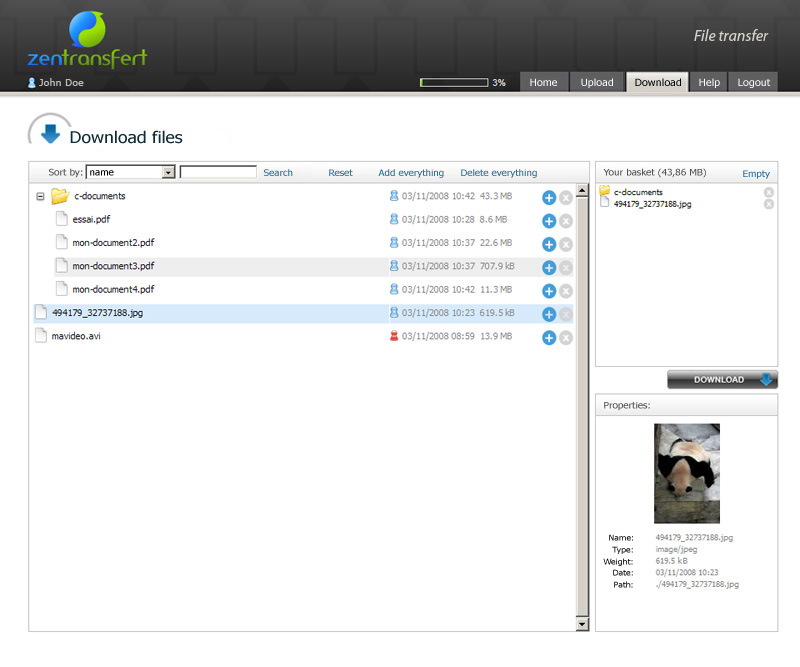Add mon-document4.pdf to basket
Image resolution: width=800 pixels, height=667 pixels.
pyautogui.click(x=549, y=291)
